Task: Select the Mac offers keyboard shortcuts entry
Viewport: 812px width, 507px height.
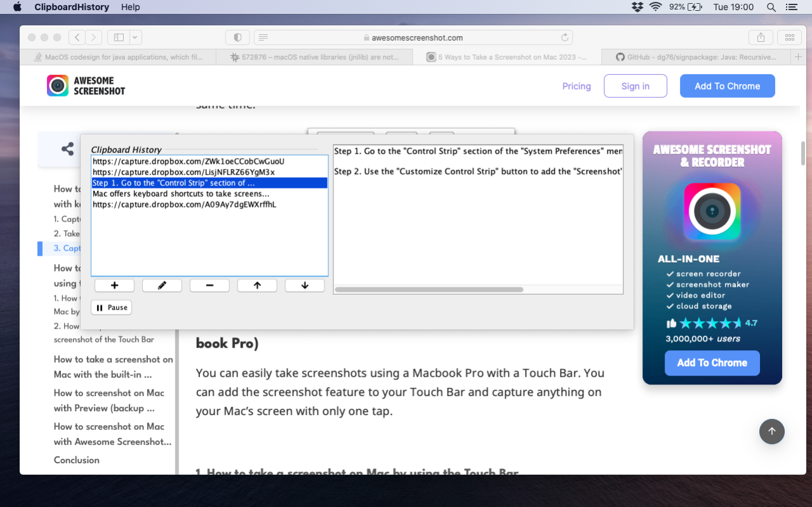Action: click(210, 194)
